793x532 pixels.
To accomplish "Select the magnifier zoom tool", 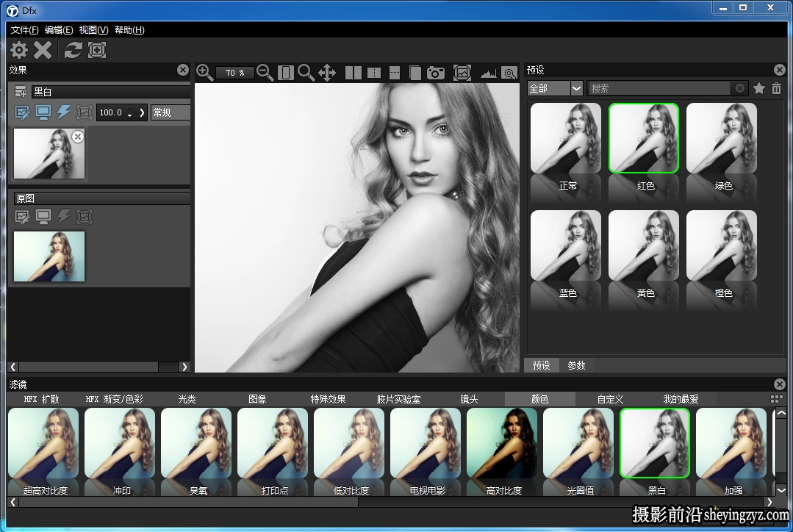I will coord(306,73).
